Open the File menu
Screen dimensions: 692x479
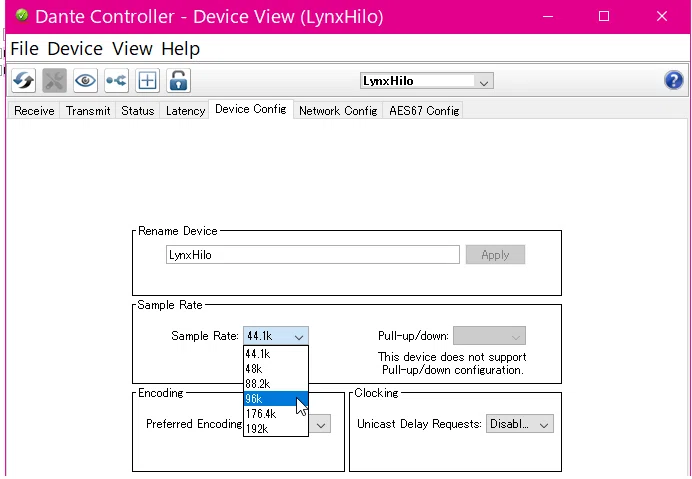coord(24,49)
